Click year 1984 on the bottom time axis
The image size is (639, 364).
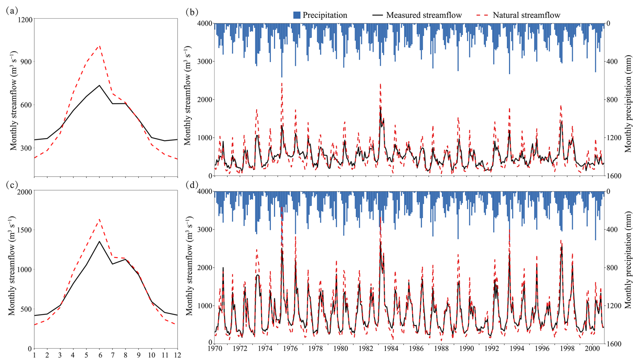[391, 348]
